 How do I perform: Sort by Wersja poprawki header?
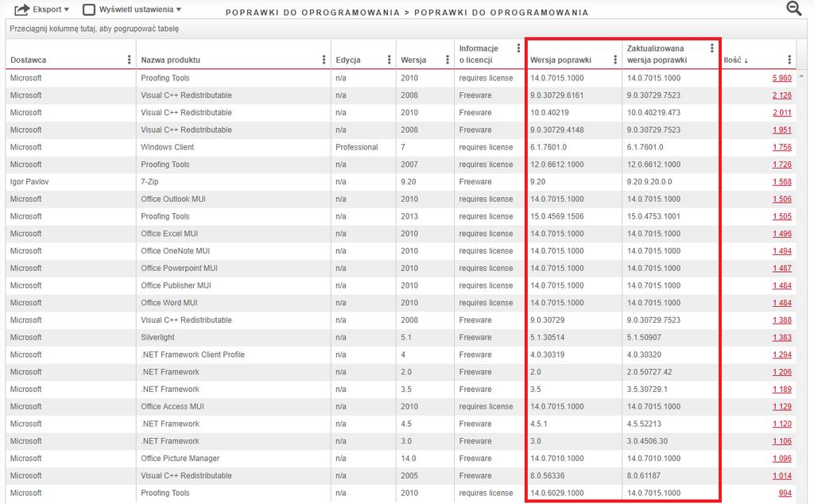[x=560, y=60]
